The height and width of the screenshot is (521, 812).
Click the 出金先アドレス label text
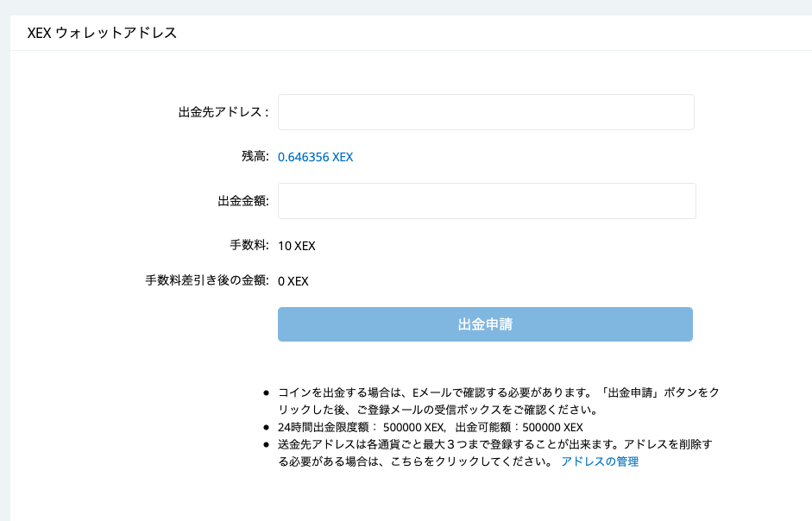click(223, 112)
